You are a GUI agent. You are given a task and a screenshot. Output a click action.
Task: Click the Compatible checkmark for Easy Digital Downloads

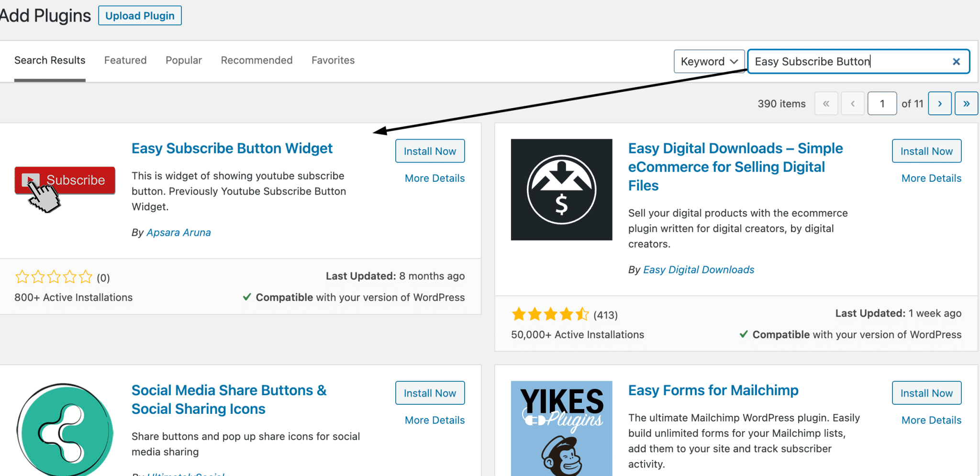click(x=744, y=334)
